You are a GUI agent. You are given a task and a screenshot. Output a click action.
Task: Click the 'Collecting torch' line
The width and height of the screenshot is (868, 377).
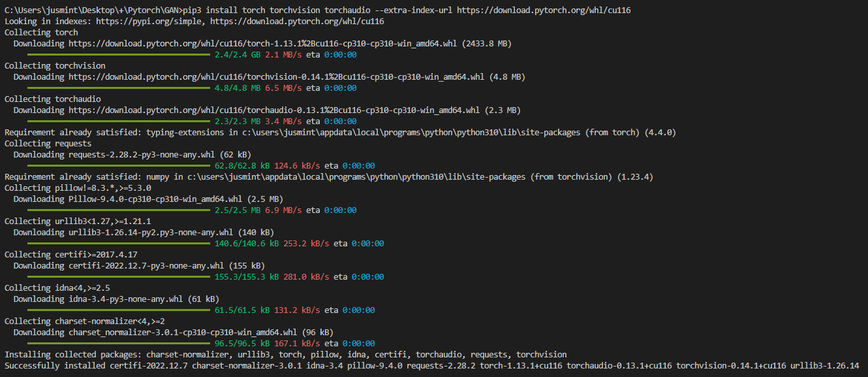pyautogui.click(x=41, y=33)
